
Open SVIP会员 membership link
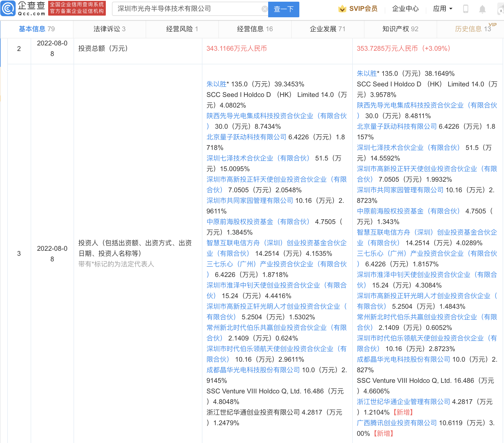coord(363,9)
